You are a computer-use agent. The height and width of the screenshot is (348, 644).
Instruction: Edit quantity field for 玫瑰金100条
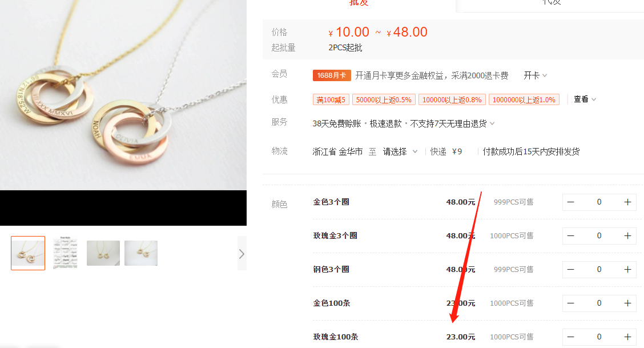[599, 337]
